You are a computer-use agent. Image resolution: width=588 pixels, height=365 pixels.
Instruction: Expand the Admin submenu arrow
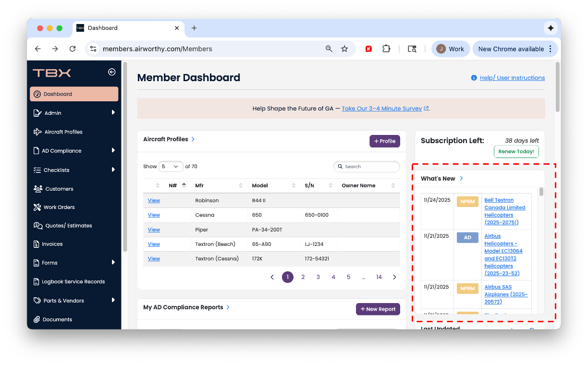point(113,113)
